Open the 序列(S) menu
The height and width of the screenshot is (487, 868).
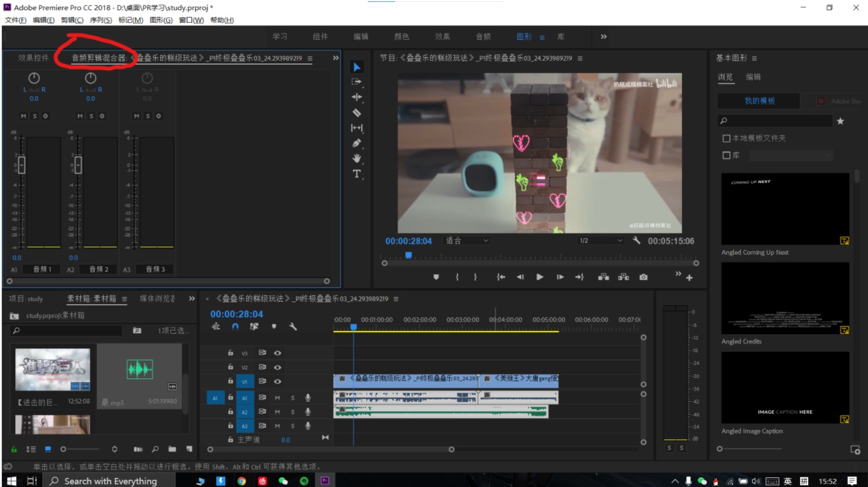(x=101, y=20)
